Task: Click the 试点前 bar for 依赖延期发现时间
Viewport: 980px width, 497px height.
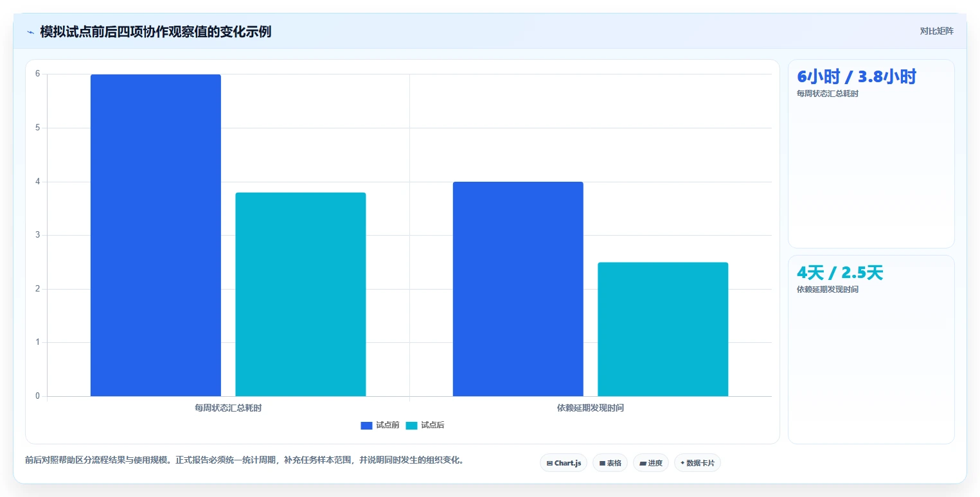Action: [x=518, y=289]
